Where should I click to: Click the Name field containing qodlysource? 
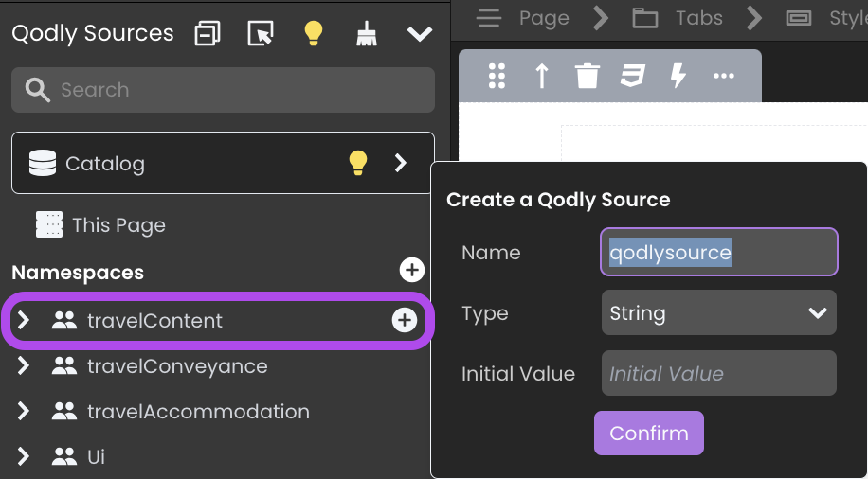click(719, 252)
